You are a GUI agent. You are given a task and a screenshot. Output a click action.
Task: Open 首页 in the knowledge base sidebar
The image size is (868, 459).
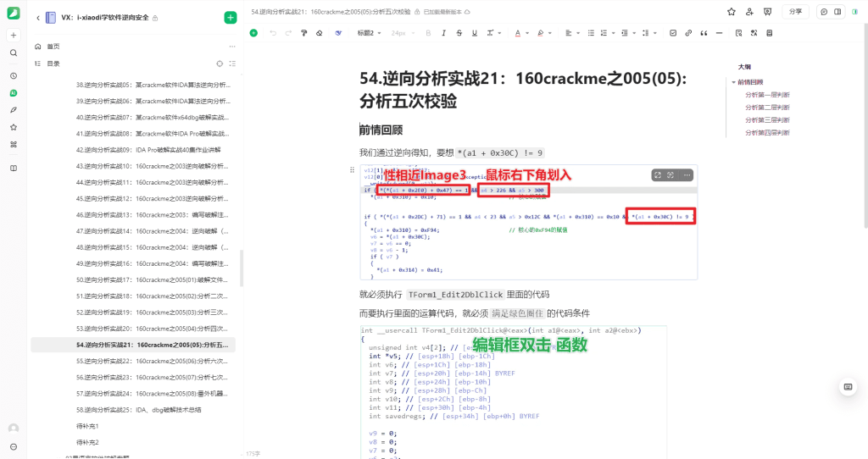click(53, 47)
